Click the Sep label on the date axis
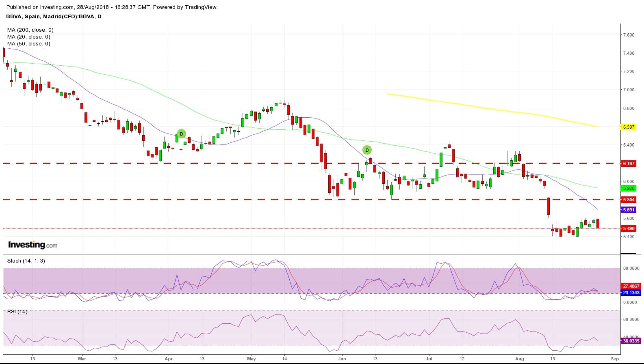644x364 pixels. pos(615,359)
